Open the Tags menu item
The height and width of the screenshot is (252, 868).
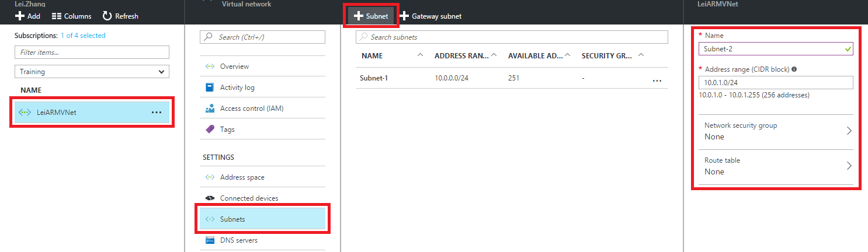click(262, 129)
